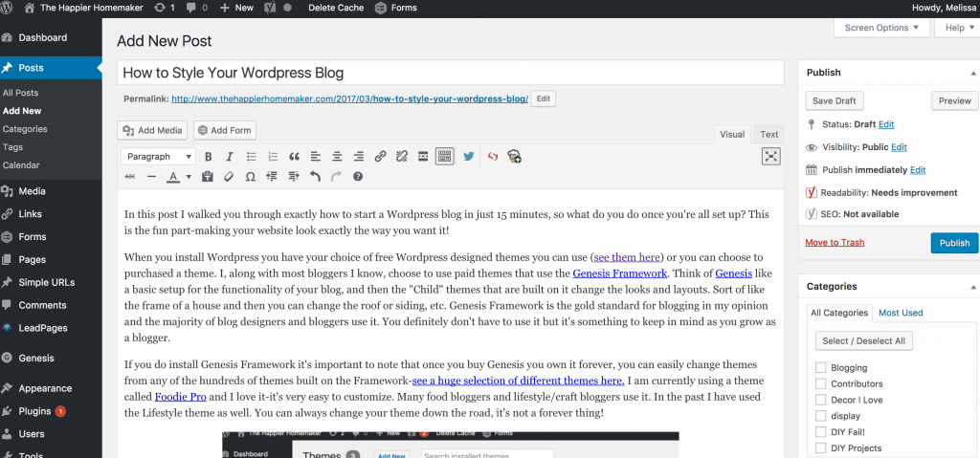
Task: Increase indent of paragraph
Action: click(294, 177)
